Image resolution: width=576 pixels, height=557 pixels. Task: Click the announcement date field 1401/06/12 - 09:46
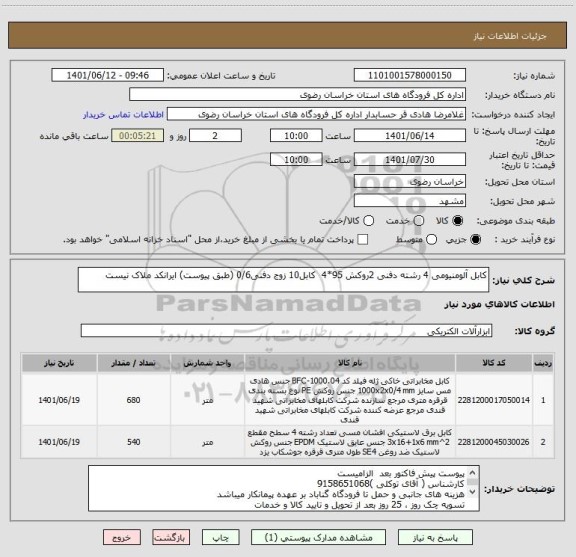[108, 75]
